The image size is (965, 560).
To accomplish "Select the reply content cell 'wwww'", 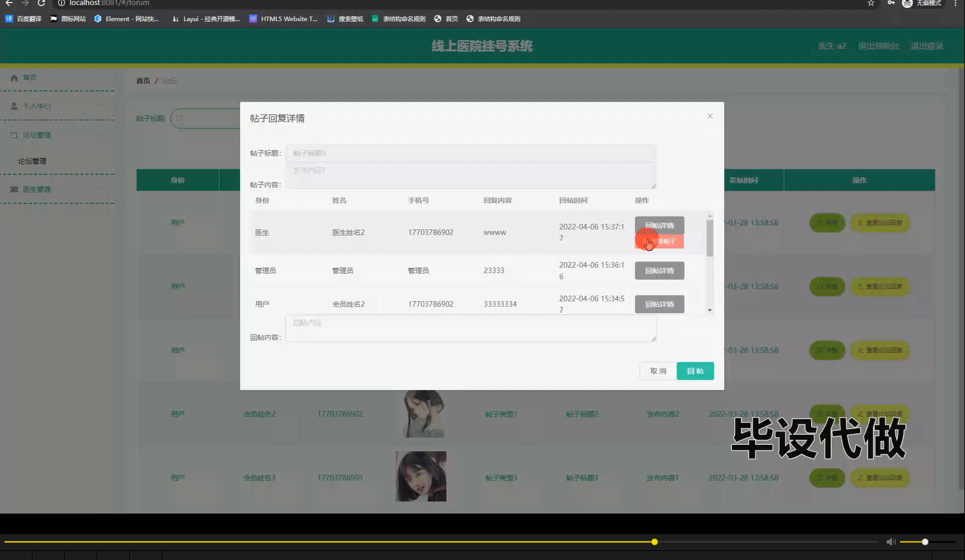I will coord(495,232).
